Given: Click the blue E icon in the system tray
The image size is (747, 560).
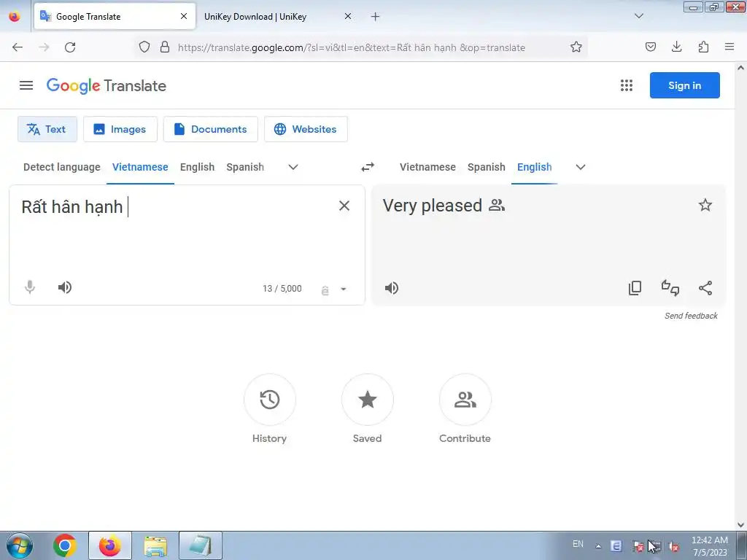Looking at the screenshot, I should (x=616, y=546).
